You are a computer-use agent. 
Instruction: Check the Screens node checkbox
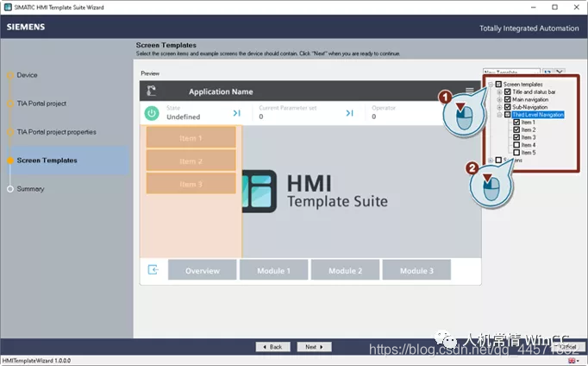[x=498, y=160]
